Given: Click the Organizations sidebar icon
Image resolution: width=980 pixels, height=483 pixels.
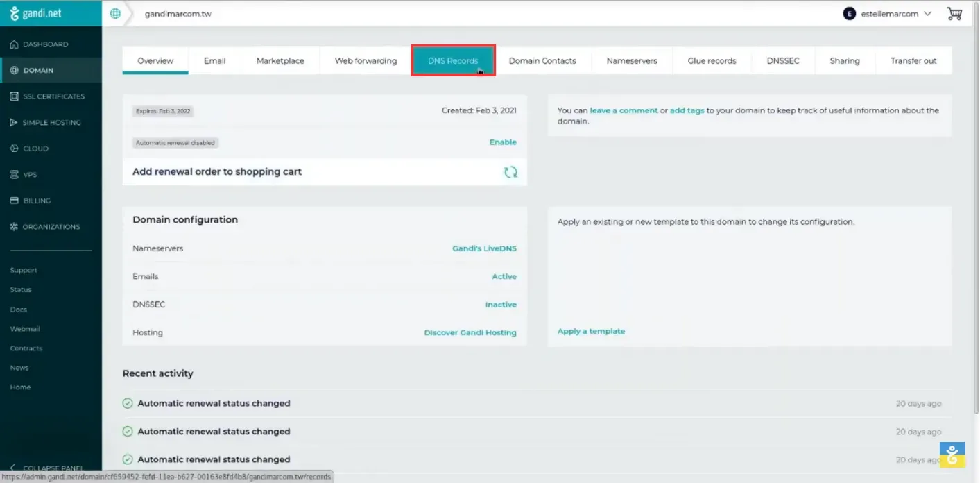Looking at the screenshot, I should pyautogui.click(x=14, y=226).
